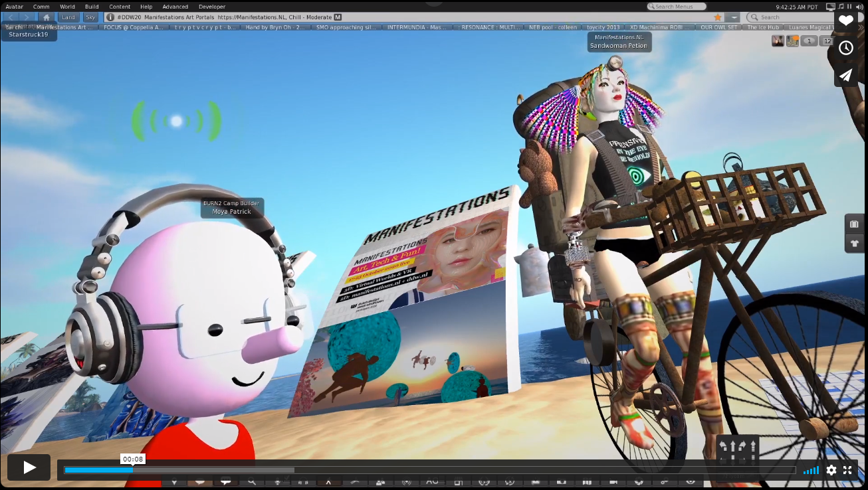
Task: Like the video with the heart icon
Action: (845, 21)
